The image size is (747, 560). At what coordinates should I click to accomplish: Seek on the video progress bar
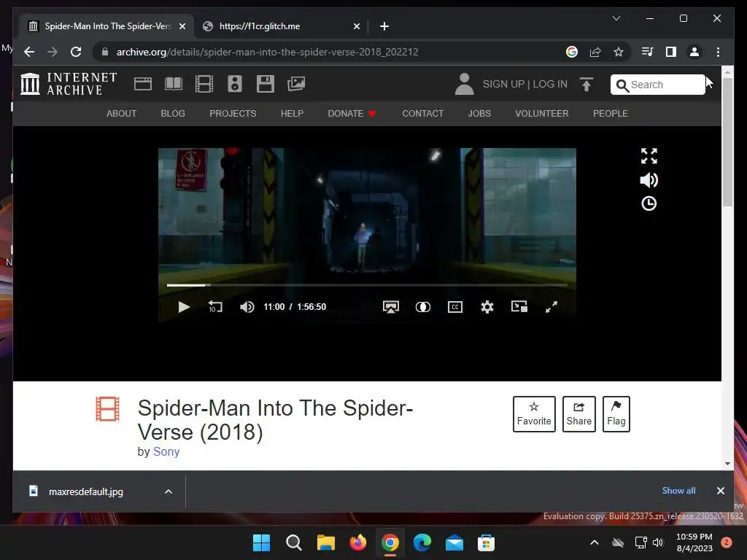(367, 285)
